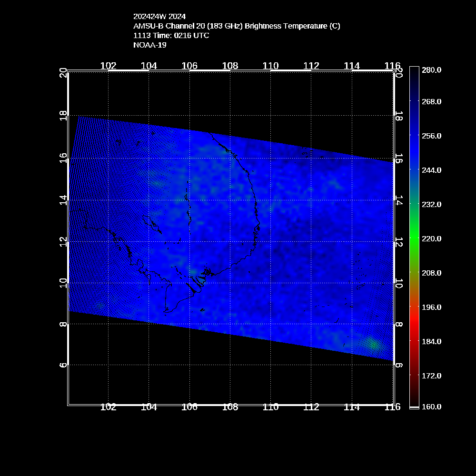476x476 pixels.
Task: Click longitude label 108 on top axis
Action: pyautogui.click(x=230, y=66)
